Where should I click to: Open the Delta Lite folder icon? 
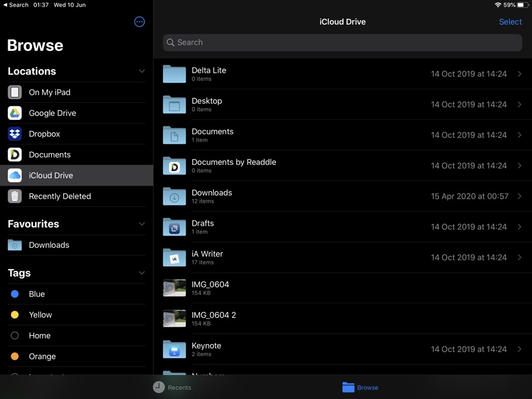tap(174, 74)
